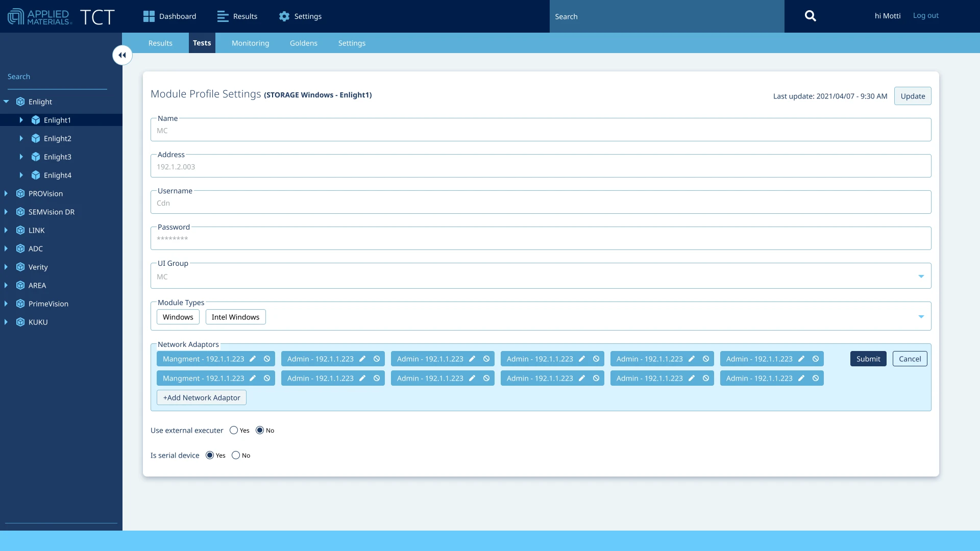Click block icon on first Mangment adaptor
Viewport: 980px width, 551px height.
tap(267, 359)
